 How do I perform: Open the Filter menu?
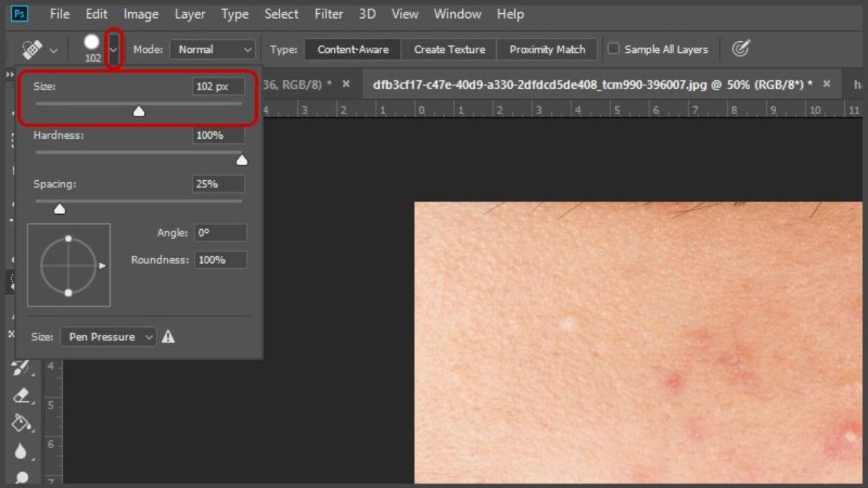(329, 14)
